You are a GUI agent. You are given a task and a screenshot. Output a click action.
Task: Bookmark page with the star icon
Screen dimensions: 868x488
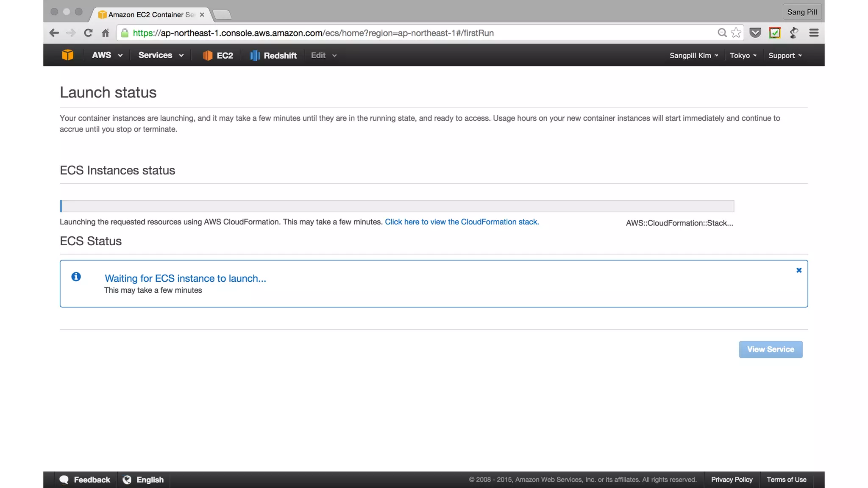tap(736, 33)
